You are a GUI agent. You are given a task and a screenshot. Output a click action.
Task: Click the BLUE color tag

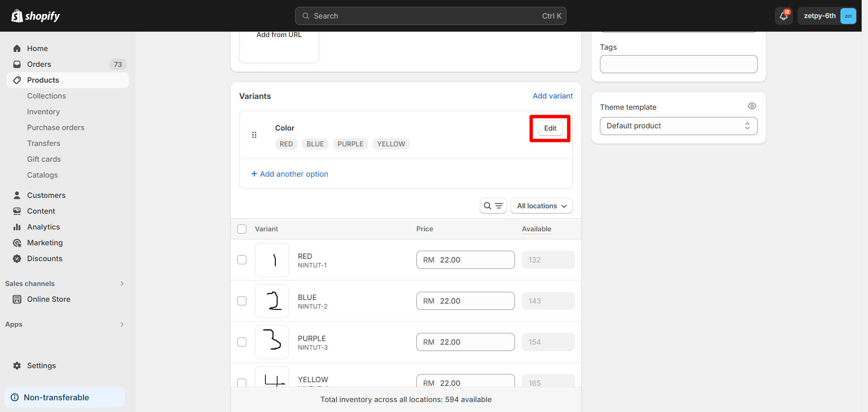coord(315,144)
